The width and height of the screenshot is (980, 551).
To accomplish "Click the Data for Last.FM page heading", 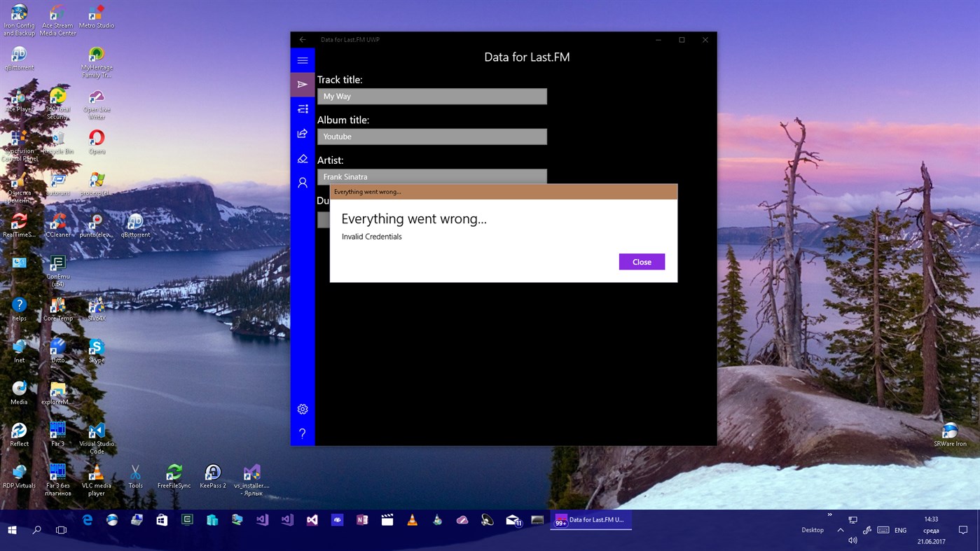I will click(x=527, y=57).
